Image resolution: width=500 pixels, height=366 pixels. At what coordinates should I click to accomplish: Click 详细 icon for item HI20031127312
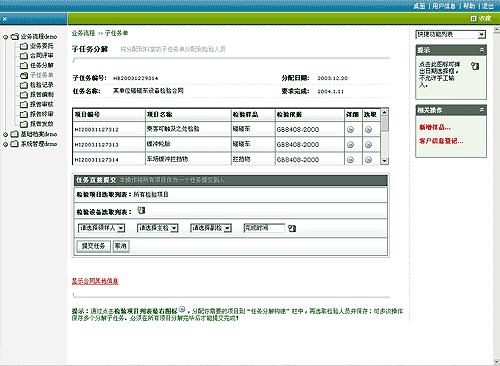[350, 130]
